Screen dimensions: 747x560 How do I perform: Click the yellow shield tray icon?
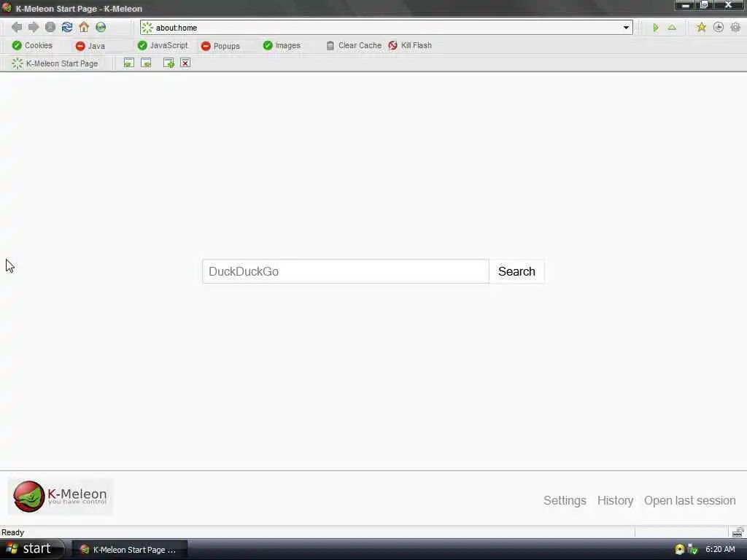point(680,549)
